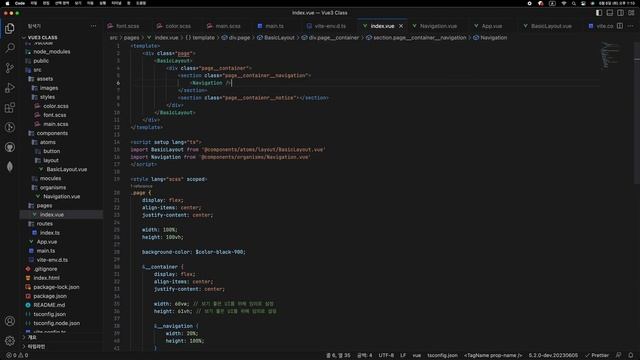The height and width of the screenshot is (360, 640).
Task: Collapse the assets folder
Action: tap(44, 79)
